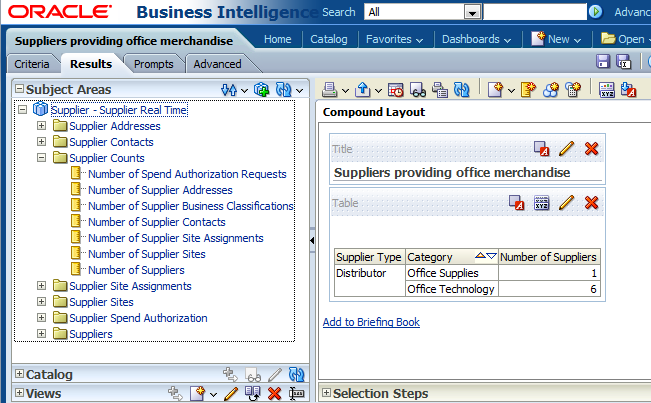Expand the Supplier Contacts folder
Viewport: 651px width, 403px height.
(x=42, y=142)
